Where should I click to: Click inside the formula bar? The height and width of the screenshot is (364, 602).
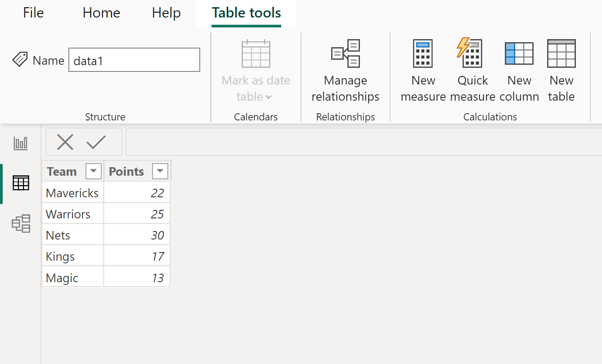pyautogui.click(x=360, y=142)
